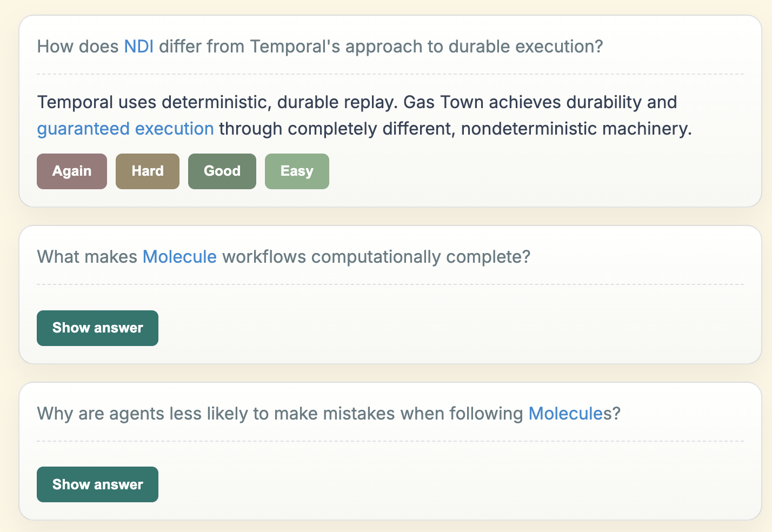Open the NDI link in first question
The image size is (772, 532).
(139, 46)
